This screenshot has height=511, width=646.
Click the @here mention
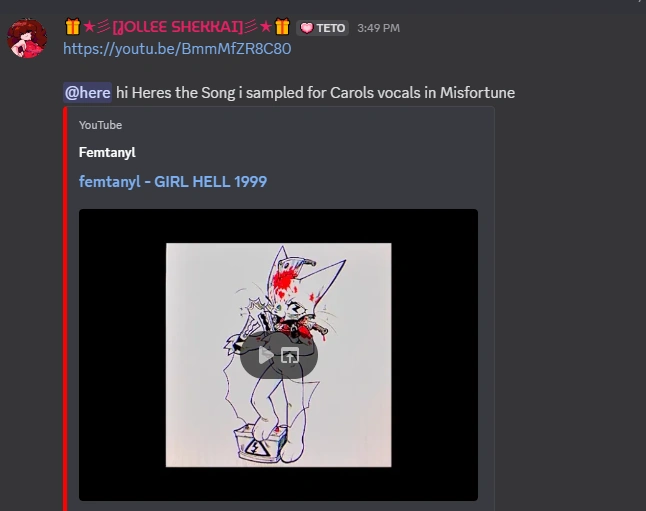point(87,92)
